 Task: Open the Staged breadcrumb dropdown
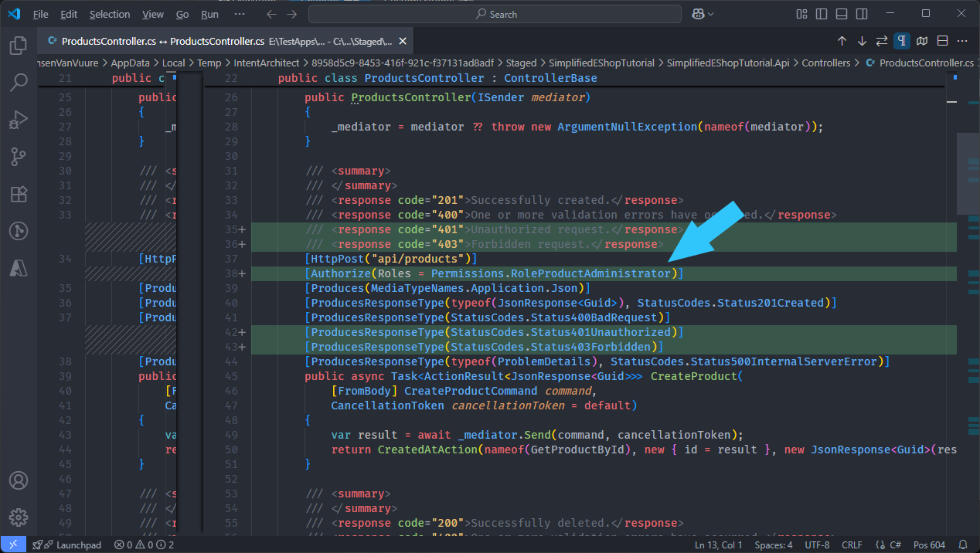click(521, 63)
